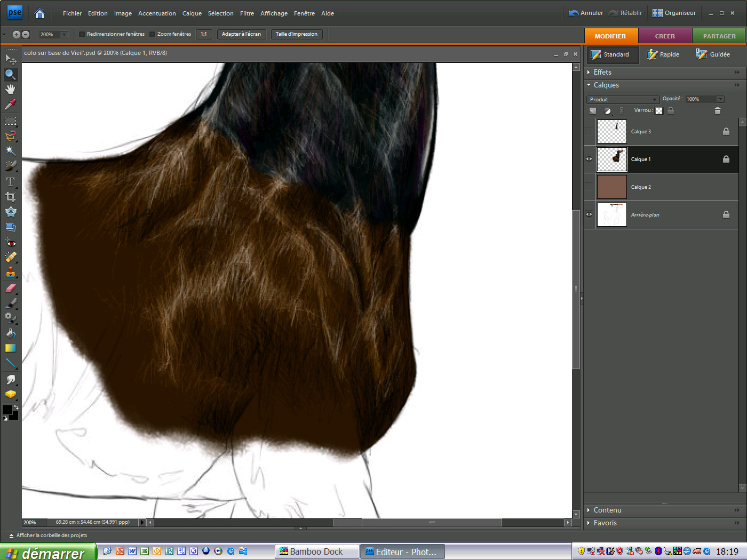Select the Clone Stamp tool

tap(10, 272)
